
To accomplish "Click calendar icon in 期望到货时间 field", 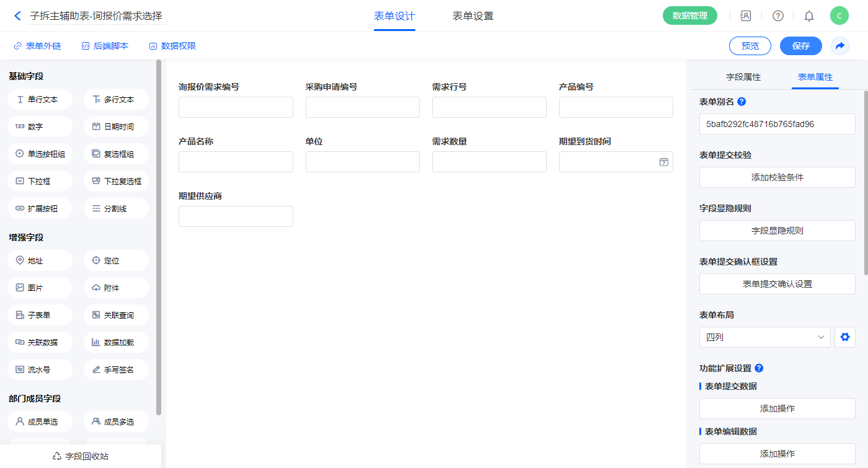I will point(663,162).
